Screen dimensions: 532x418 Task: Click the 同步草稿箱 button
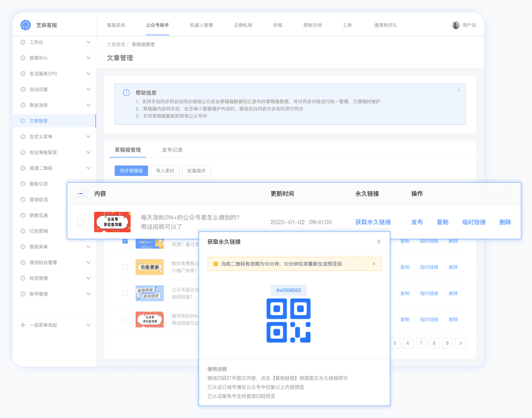pos(131,171)
